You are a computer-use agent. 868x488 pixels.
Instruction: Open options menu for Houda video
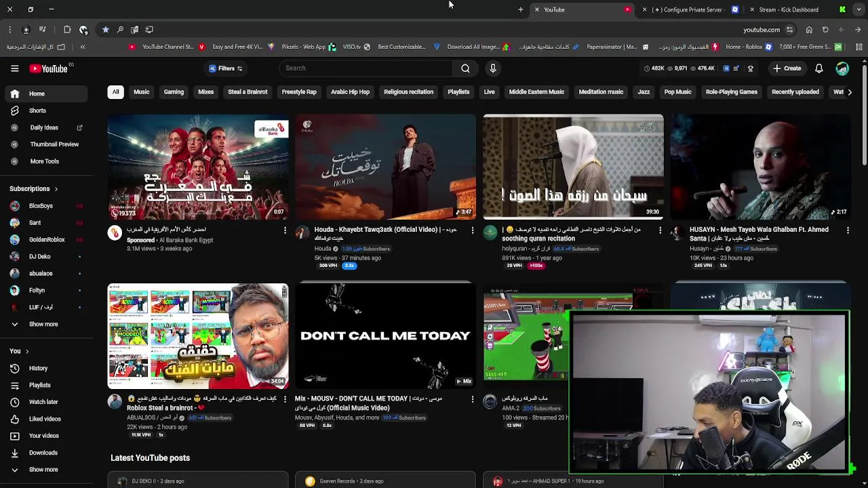point(472,230)
